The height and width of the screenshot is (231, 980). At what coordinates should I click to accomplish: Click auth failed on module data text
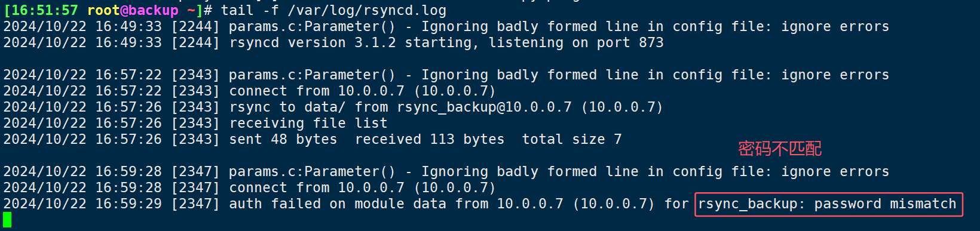(338, 204)
